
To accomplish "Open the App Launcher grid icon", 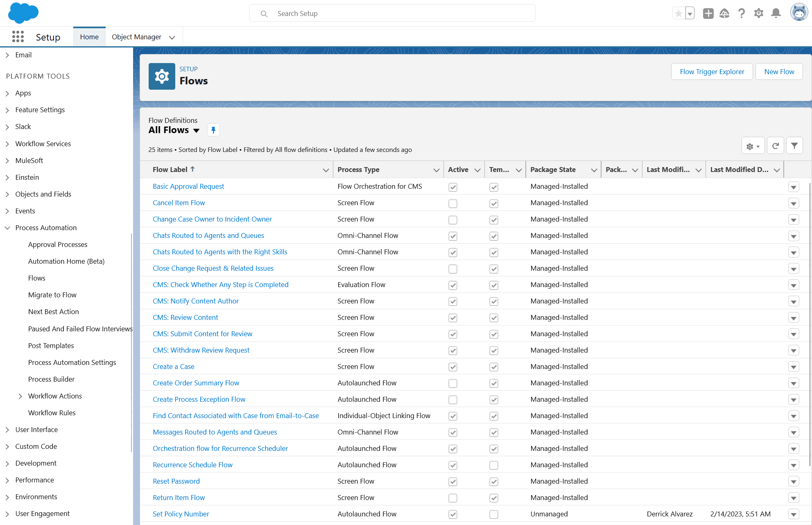I will (18, 37).
